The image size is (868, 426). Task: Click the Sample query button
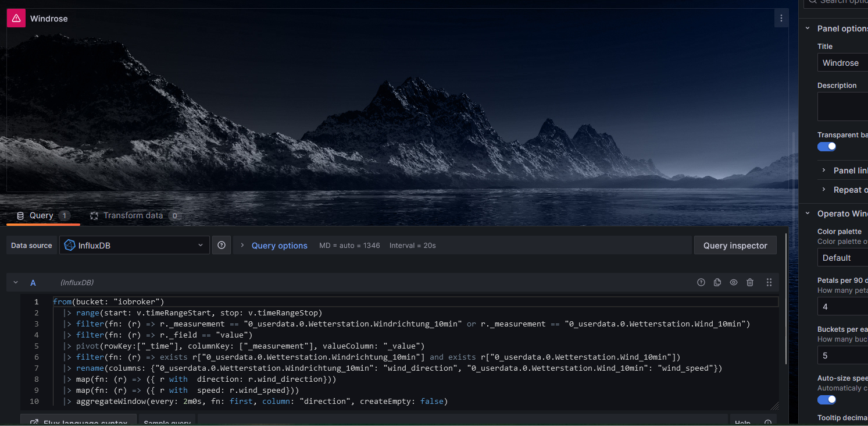click(167, 420)
